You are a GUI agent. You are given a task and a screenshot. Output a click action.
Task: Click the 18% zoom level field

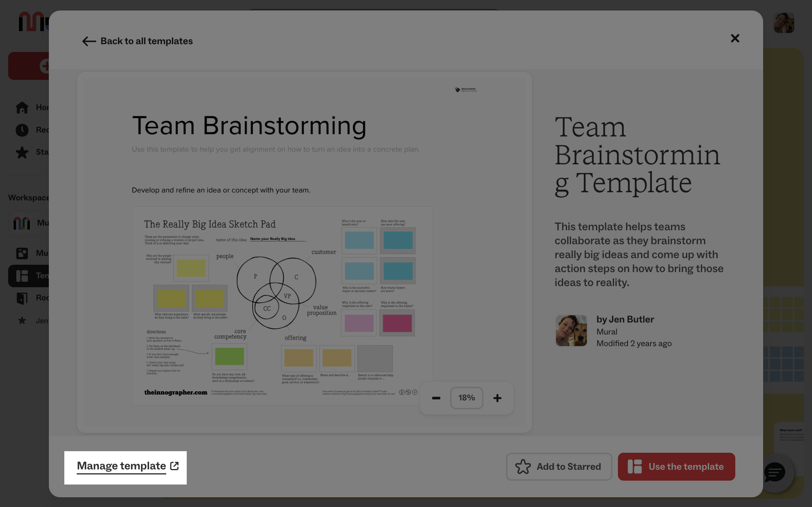click(466, 398)
